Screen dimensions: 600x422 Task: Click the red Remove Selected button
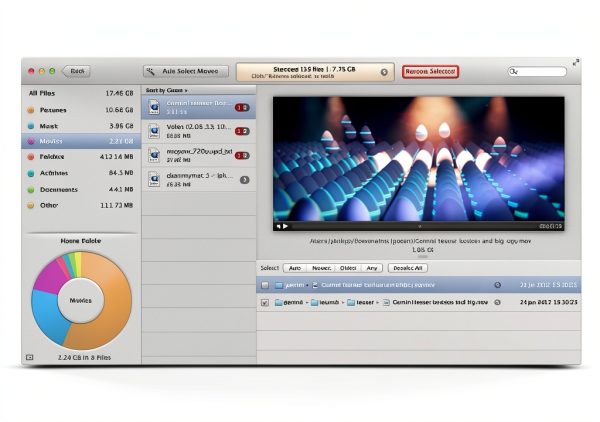pyautogui.click(x=430, y=72)
